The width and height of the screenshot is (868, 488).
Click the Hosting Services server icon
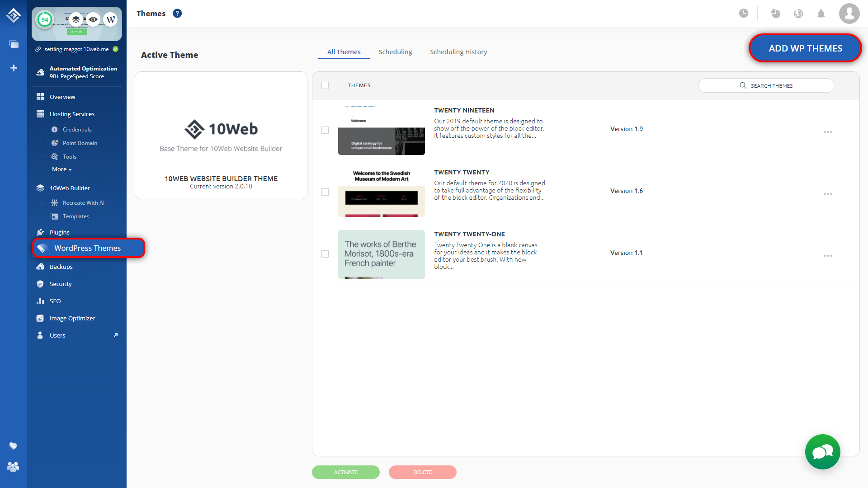[40, 114]
